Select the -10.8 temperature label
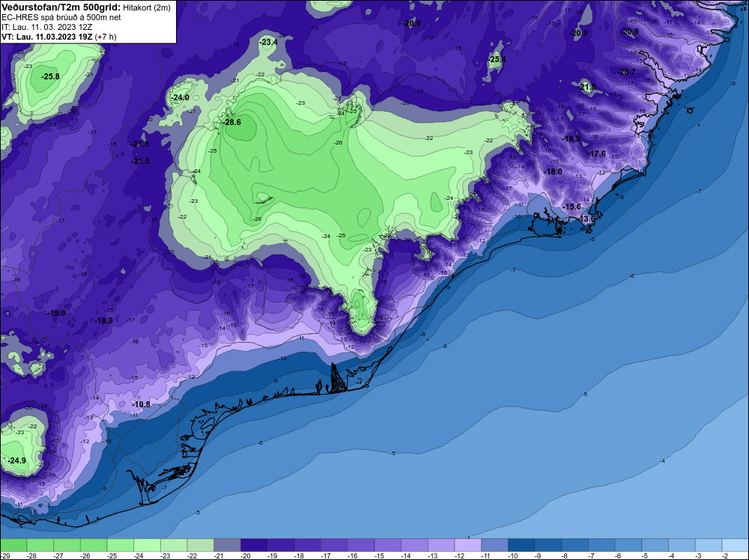Image resolution: width=749 pixels, height=560 pixels. click(x=142, y=404)
